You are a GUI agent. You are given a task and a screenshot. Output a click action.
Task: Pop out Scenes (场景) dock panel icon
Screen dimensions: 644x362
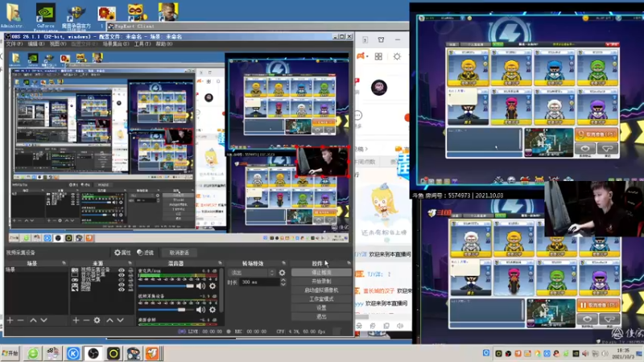click(64, 263)
